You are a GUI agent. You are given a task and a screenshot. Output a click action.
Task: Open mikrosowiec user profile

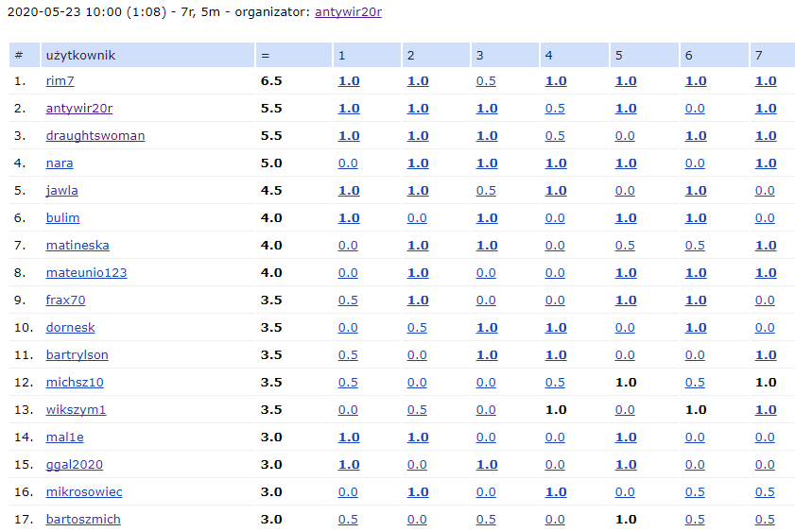84,492
